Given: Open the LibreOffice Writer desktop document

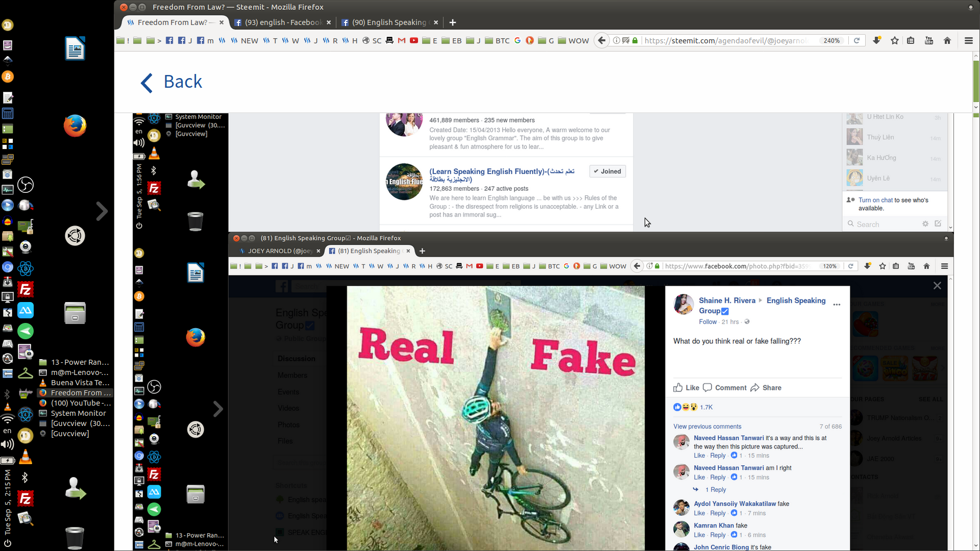Looking at the screenshot, I should 75,48.
